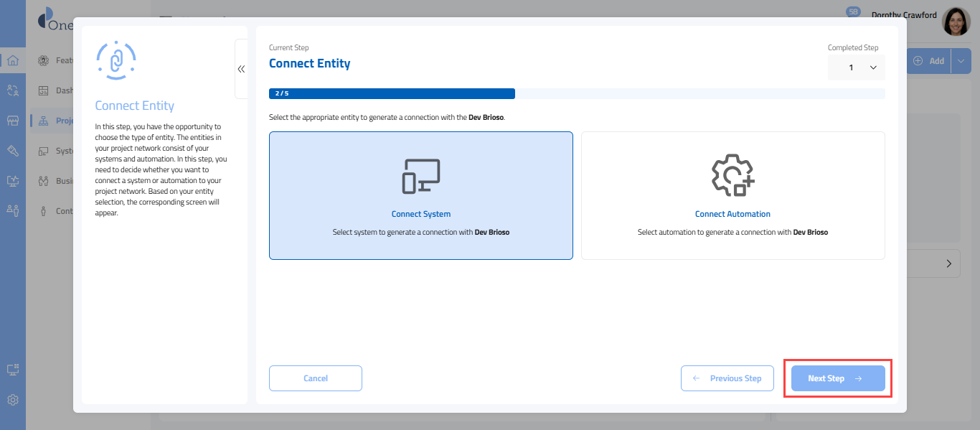Click the Home icon in left sidebar

pyautogui.click(x=12, y=60)
